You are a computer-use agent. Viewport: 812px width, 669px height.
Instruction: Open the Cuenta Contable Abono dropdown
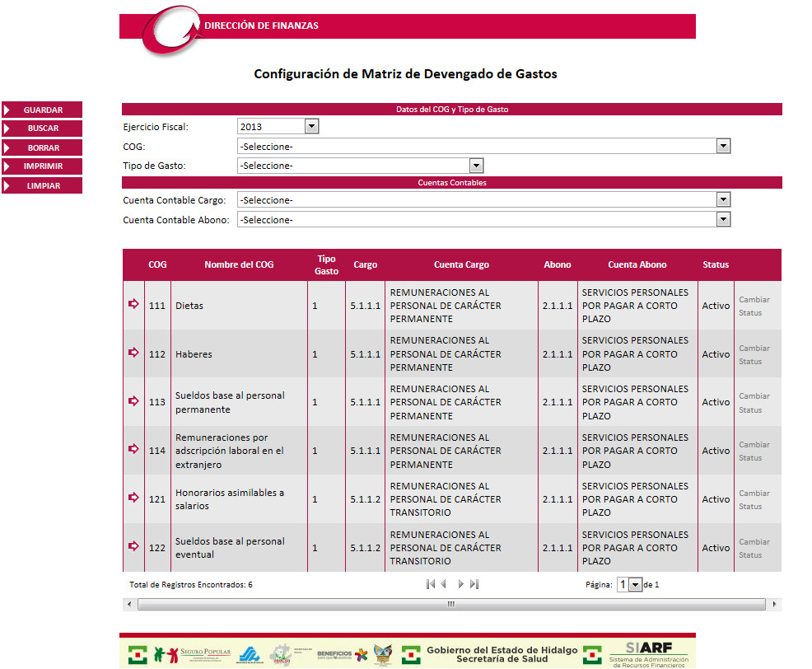point(723,220)
